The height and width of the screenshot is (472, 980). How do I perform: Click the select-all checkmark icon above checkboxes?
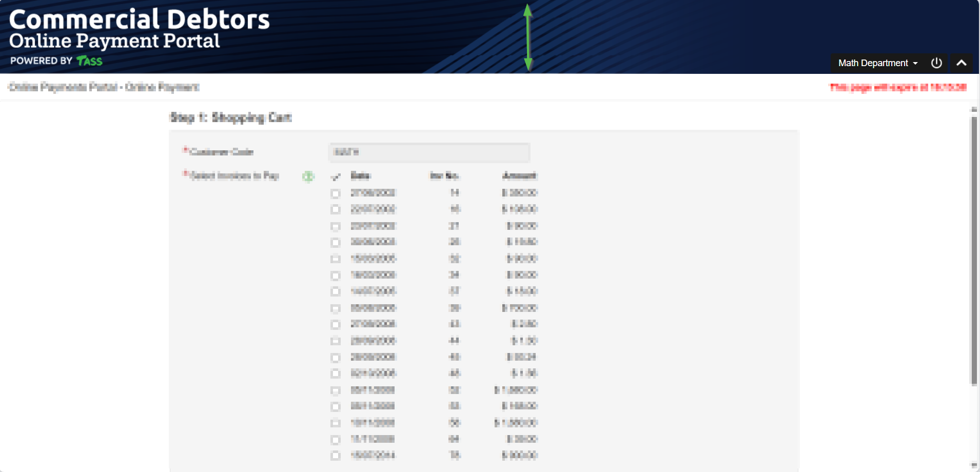[x=336, y=177]
